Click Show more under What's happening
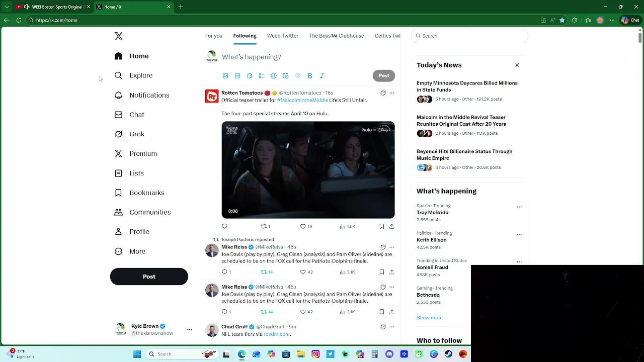 pos(430,318)
